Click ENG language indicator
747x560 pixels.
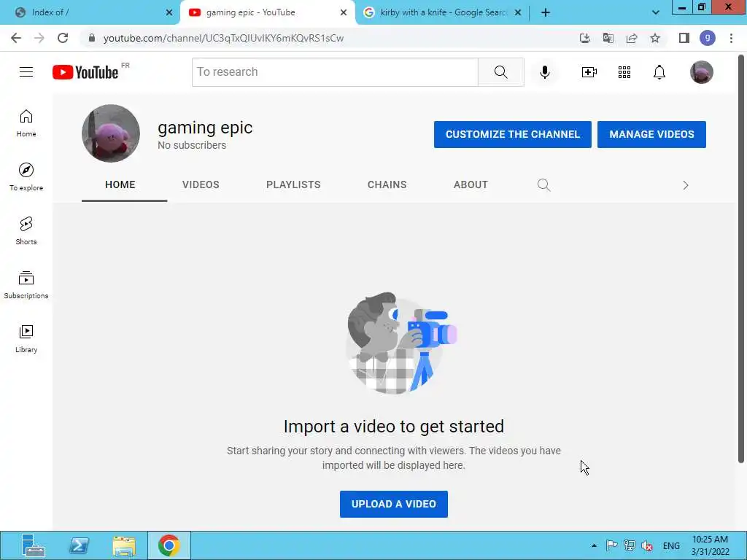[671, 545]
